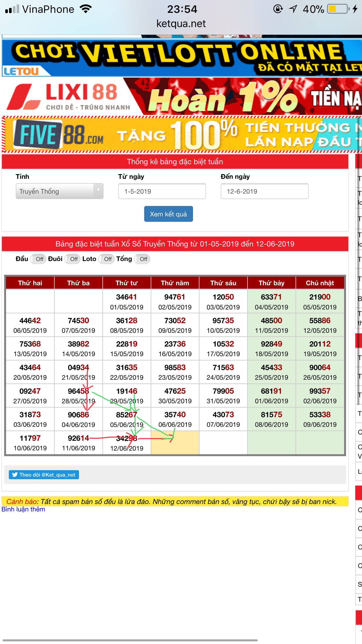
Task: Select result 45433 on 25/05/2019
Action: (x=272, y=372)
